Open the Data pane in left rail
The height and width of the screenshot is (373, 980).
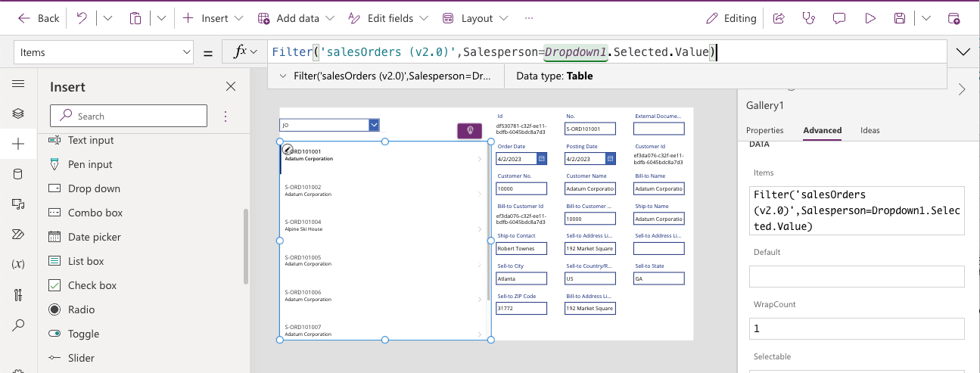[x=18, y=174]
